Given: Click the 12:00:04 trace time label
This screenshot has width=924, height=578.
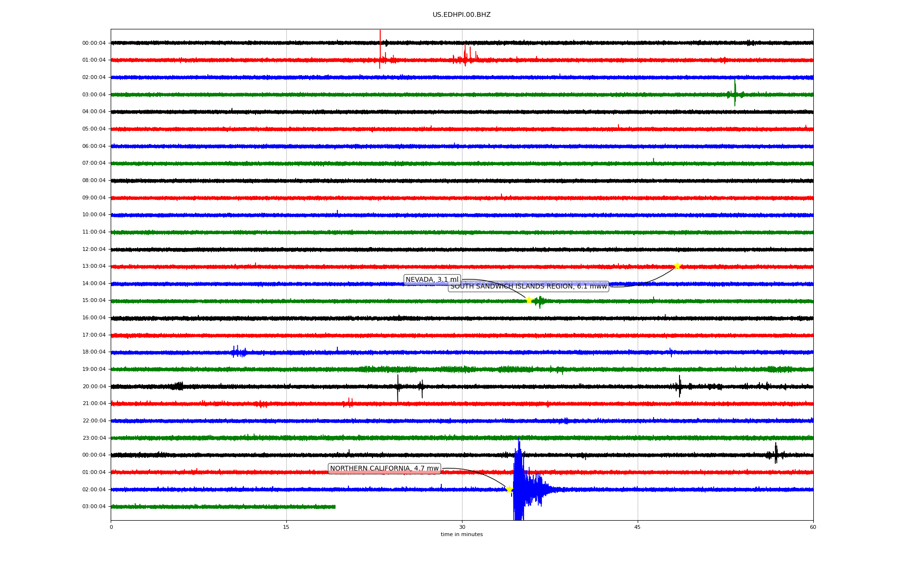Looking at the screenshot, I should pyautogui.click(x=94, y=250).
